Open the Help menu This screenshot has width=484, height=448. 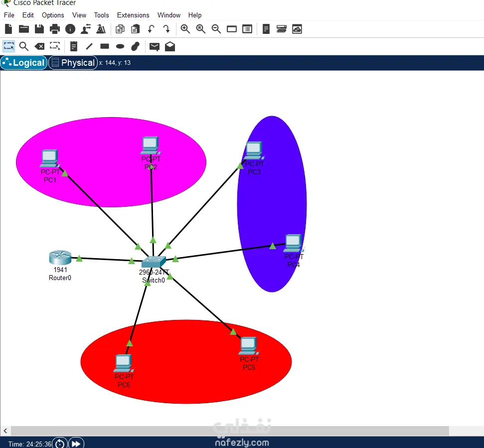click(x=195, y=15)
